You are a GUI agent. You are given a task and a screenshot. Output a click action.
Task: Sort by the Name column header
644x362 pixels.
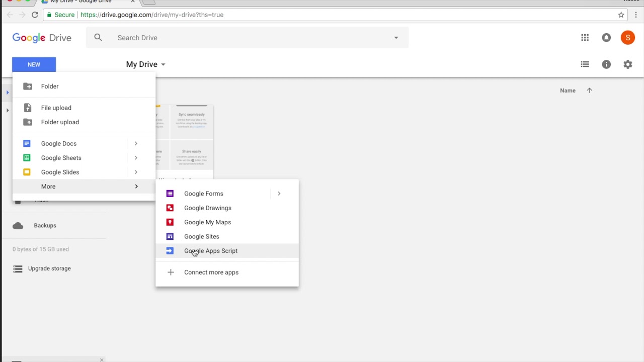(x=568, y=90)
